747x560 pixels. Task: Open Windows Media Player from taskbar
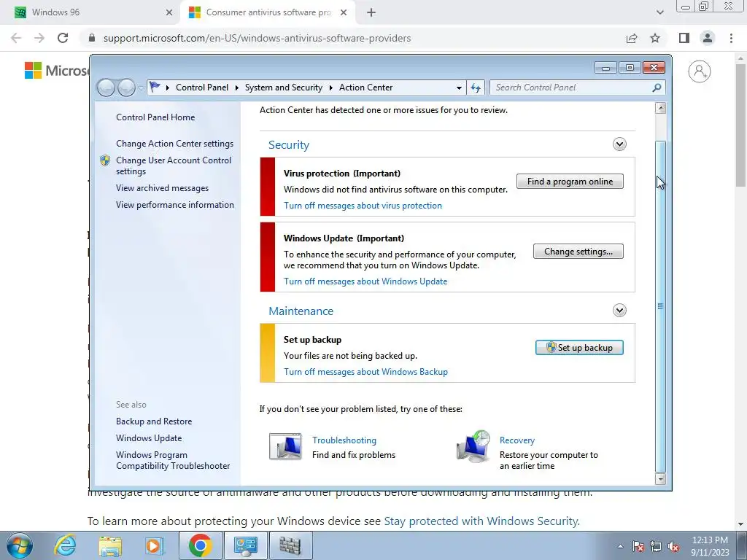[x=154, y=545]
